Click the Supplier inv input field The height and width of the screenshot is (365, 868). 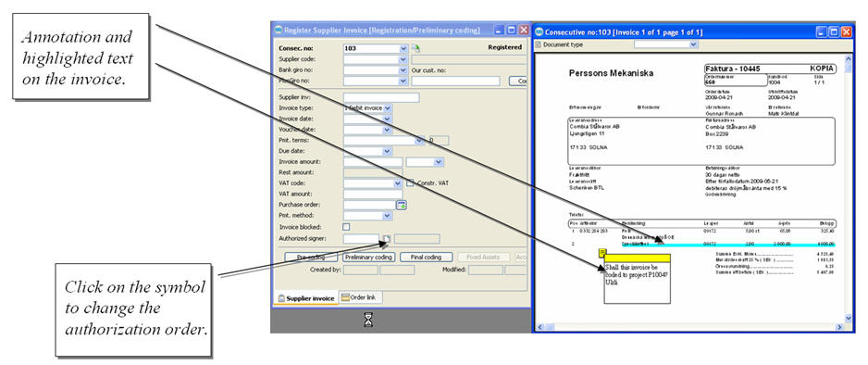(381, 97)
